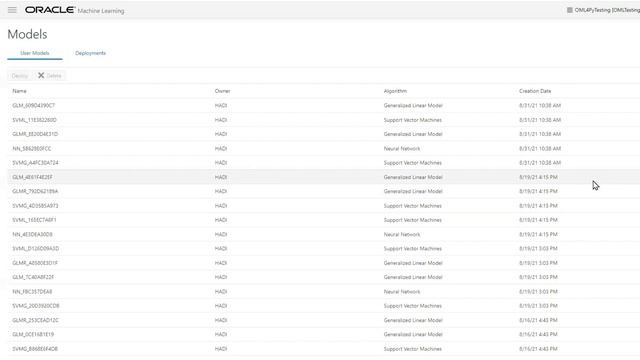Select the model GLMR_A8580E3D1F
Viewport: 640px width, 360px height.
click(x=35, y=263)
